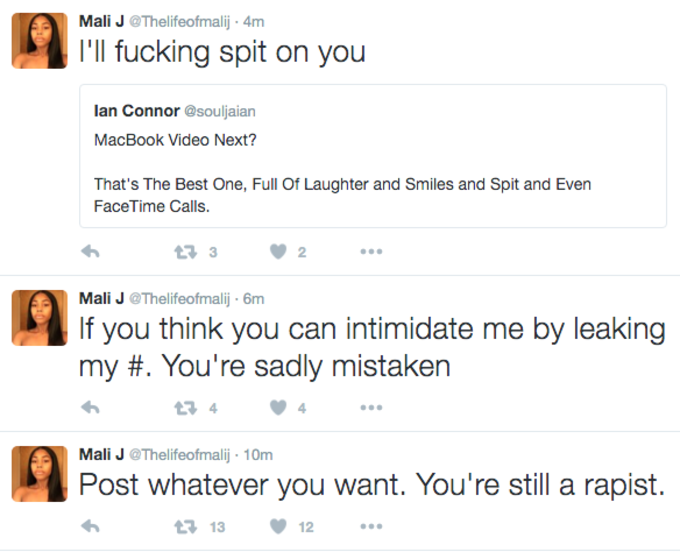The width and height of the screenshot is (680, 552).
Task: Open the 10m timestamp link
Action: (x=258, y=454)
